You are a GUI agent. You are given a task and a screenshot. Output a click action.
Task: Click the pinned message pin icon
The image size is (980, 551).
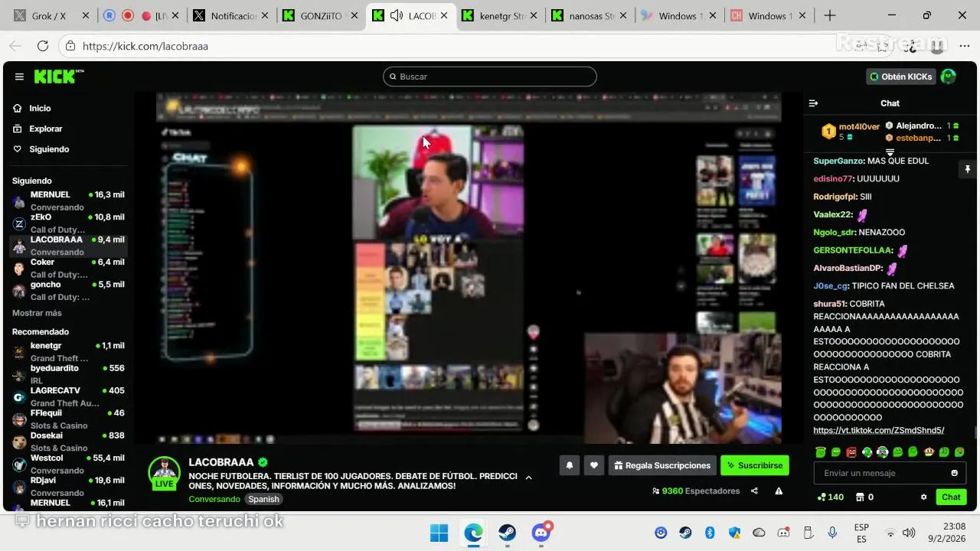coord(967,169)
